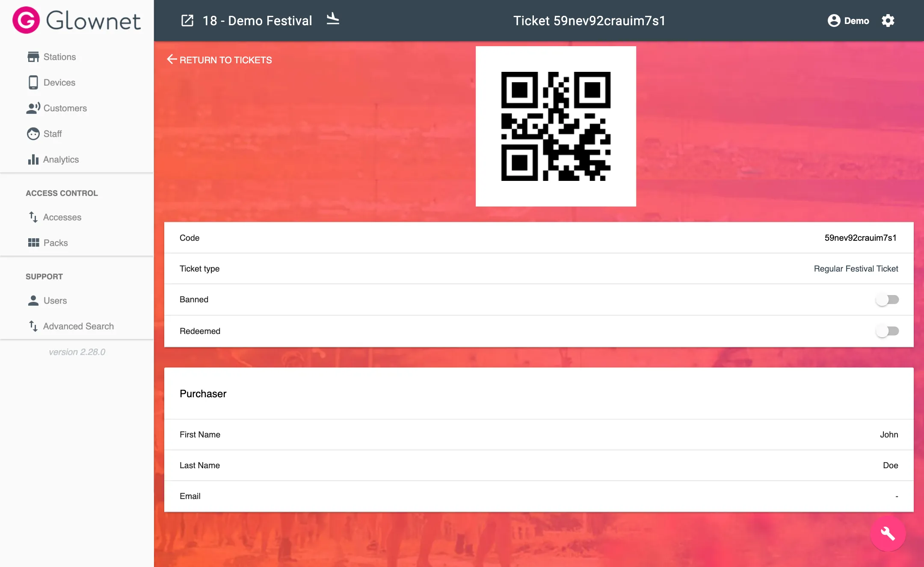The width and height of the screenshot is (924, 567).
Task: Open the Stations store icon
Action: (33, 57)
